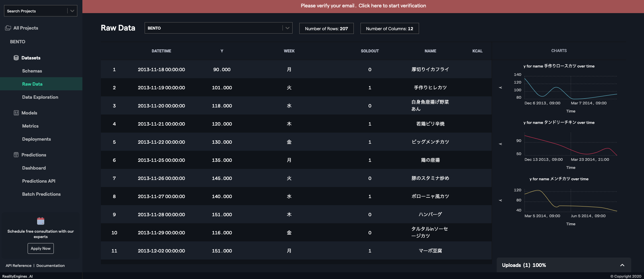The width and height of the screenshot is (644, 279).
Task: Click the consultation calendar icon
Action: (x=41, y=221)
